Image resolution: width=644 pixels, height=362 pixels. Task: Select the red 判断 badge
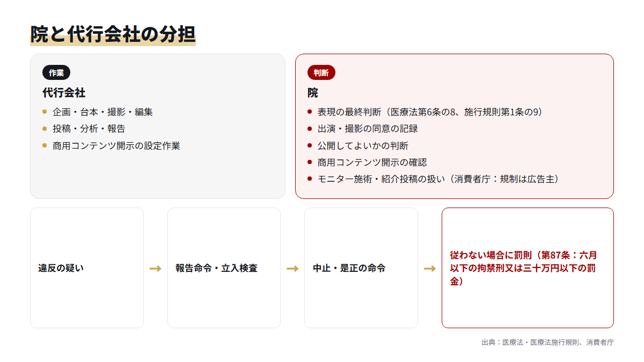[x=321, y=73]
